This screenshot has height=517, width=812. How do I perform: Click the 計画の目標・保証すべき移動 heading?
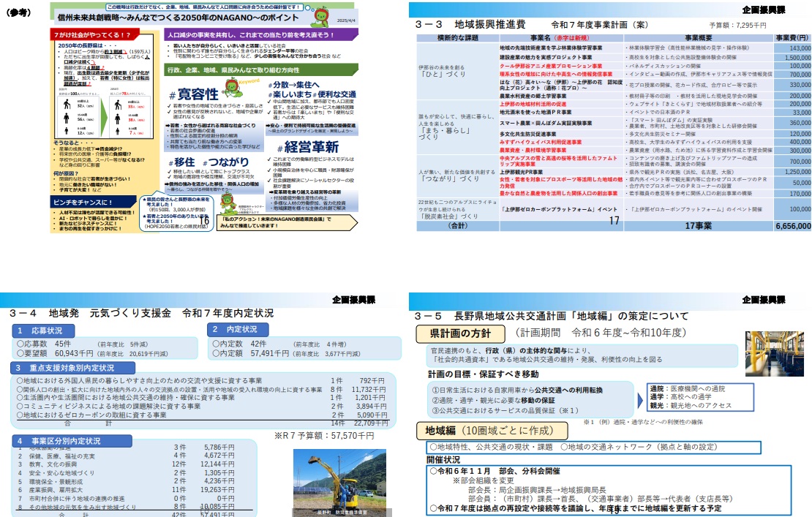[x=483, y=374]
